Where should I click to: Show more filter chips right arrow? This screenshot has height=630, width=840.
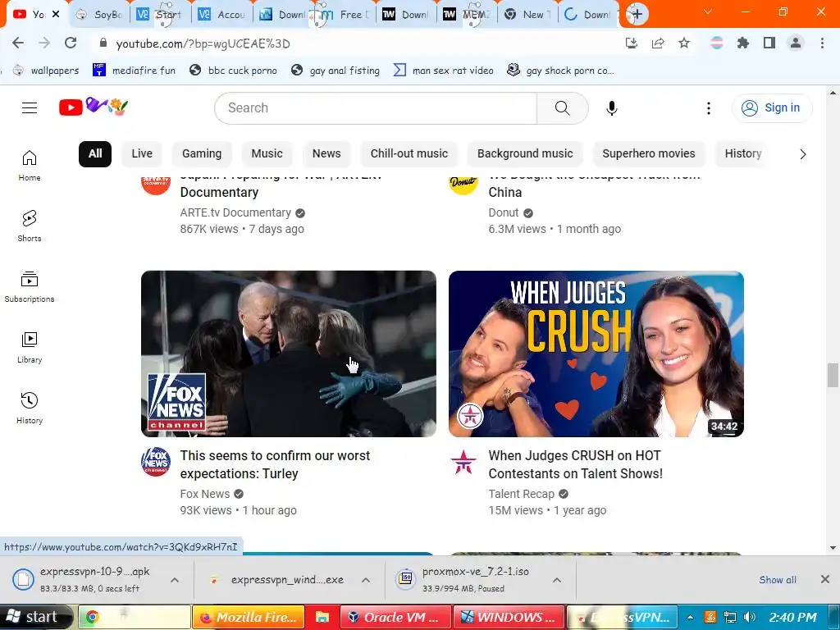pos(802,154)
